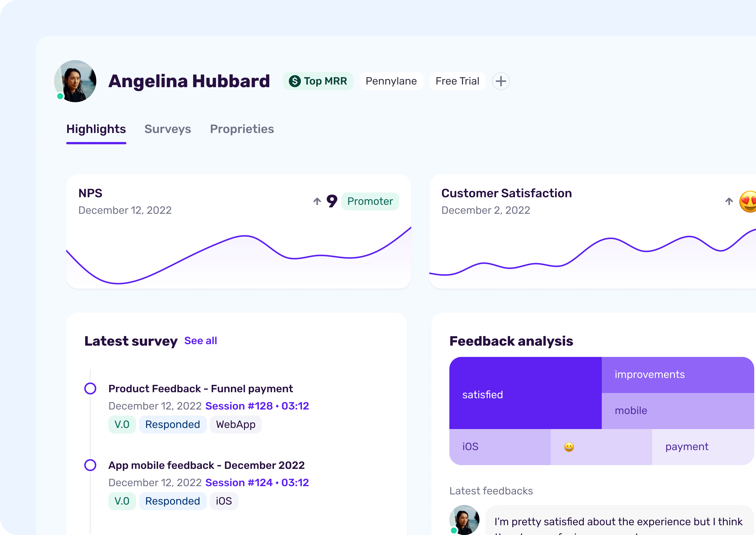
Task: Open Session #128 link
Action: (257, 406)
